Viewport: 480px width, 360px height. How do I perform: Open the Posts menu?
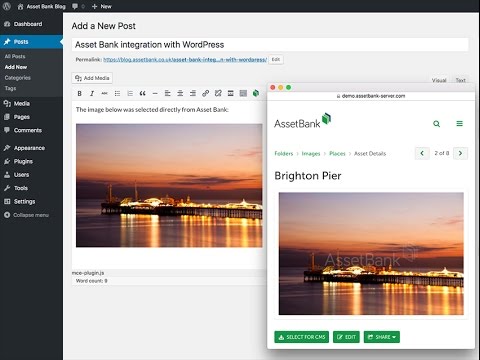(31, 42)
